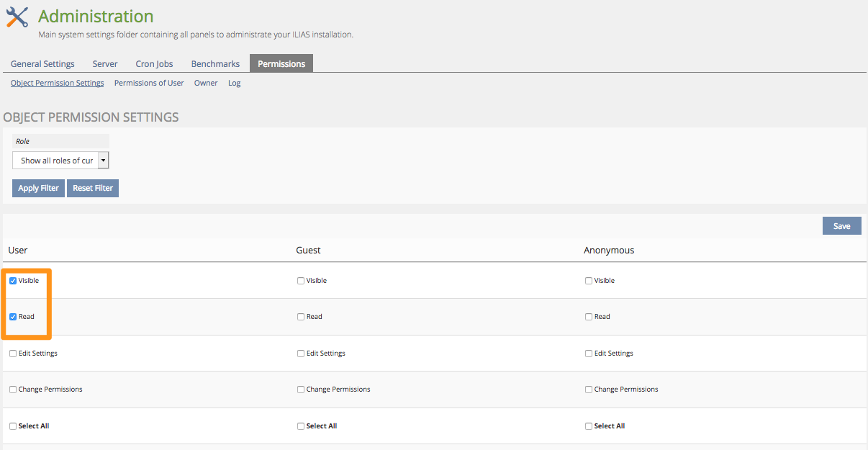Click the Apply Filter button
The height and width of the screenshot is (450, 868).
39,188
